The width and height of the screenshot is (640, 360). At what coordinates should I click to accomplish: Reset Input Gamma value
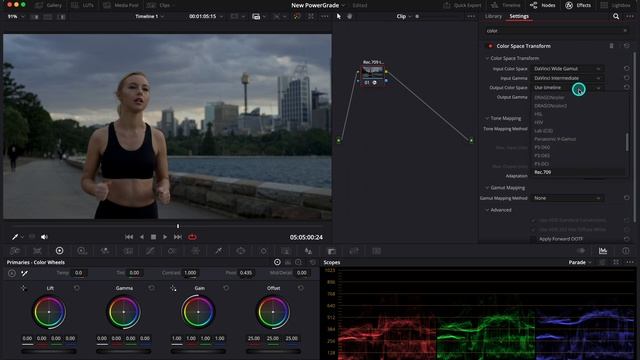(627, 78)
